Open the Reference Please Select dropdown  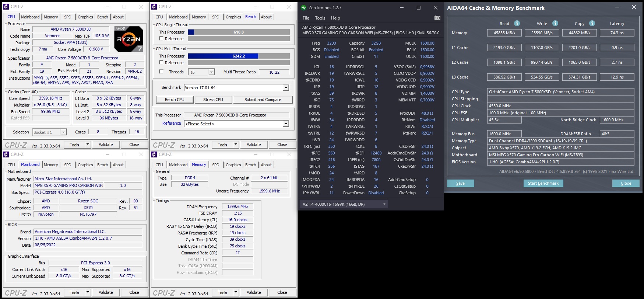click(286, 124)
